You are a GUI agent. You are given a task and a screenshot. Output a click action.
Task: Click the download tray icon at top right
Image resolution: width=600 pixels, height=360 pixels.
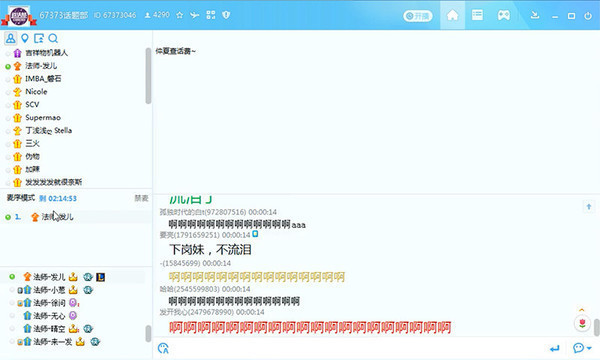click(535, 15)
